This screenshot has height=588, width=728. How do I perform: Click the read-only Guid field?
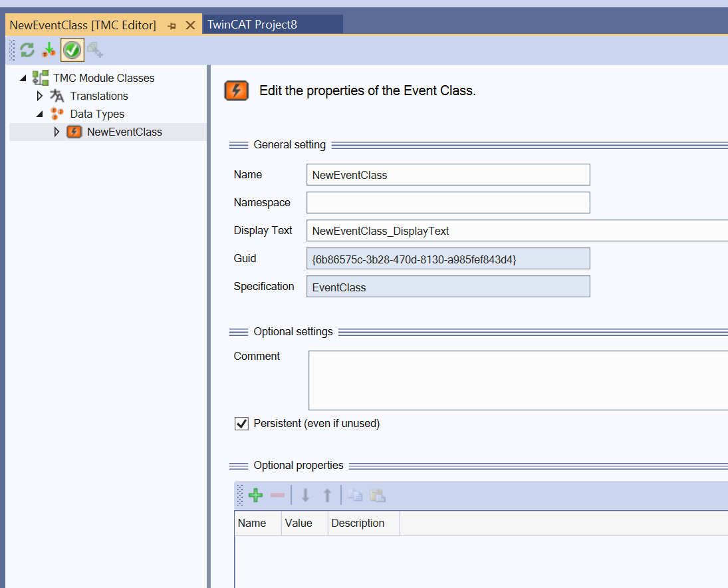(x=448, y=258)
